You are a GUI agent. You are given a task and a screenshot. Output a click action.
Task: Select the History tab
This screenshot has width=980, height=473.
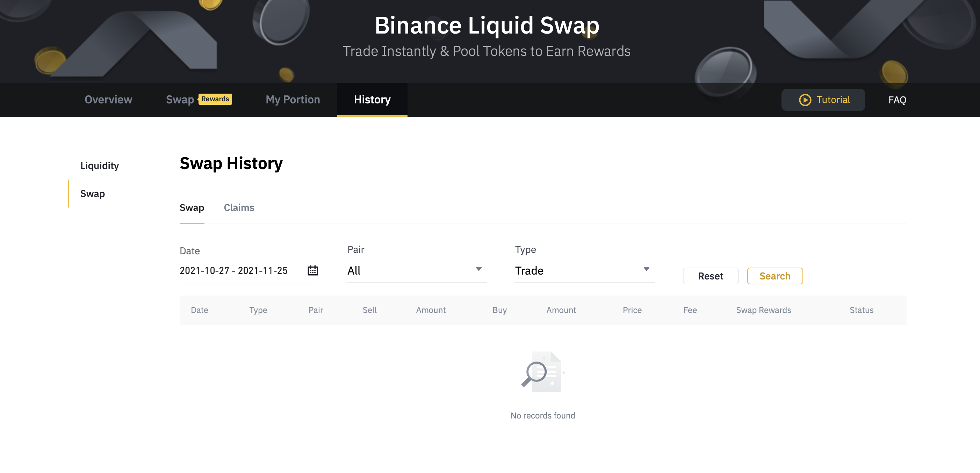tap(372, 100)
